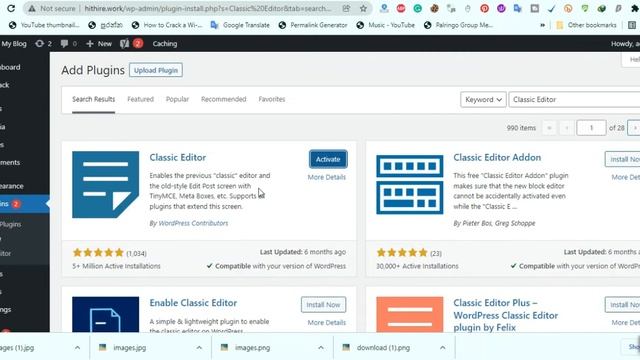The height and width of the screenshot is (360, 640).
Task: Open More Details for Classic Editor
Action: 327,177
